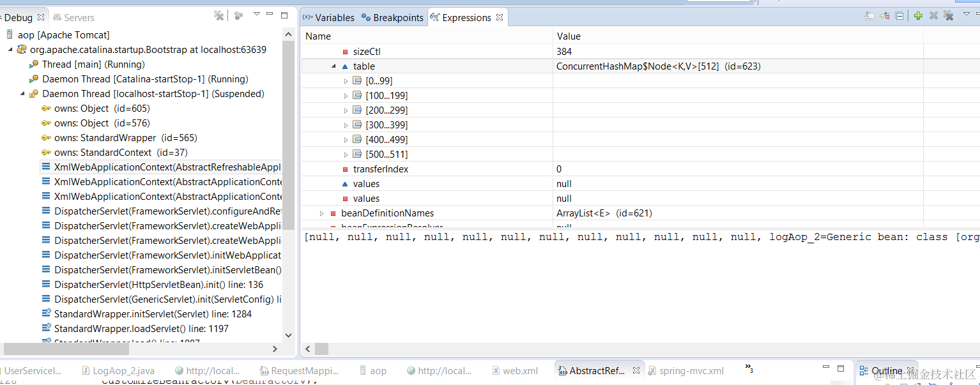Switch to the Breakpoints tab
This screenshot has height=385, width=980.
392,17
